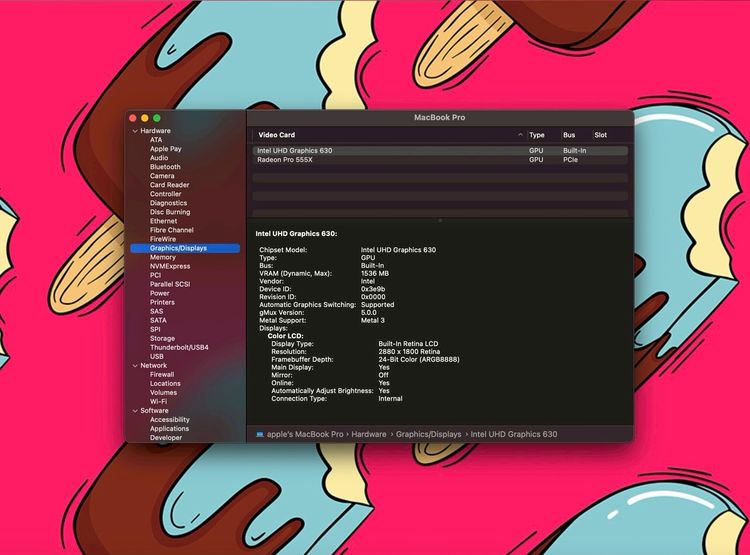Open Bluetooth in the Hardware list

coord(165,167)
